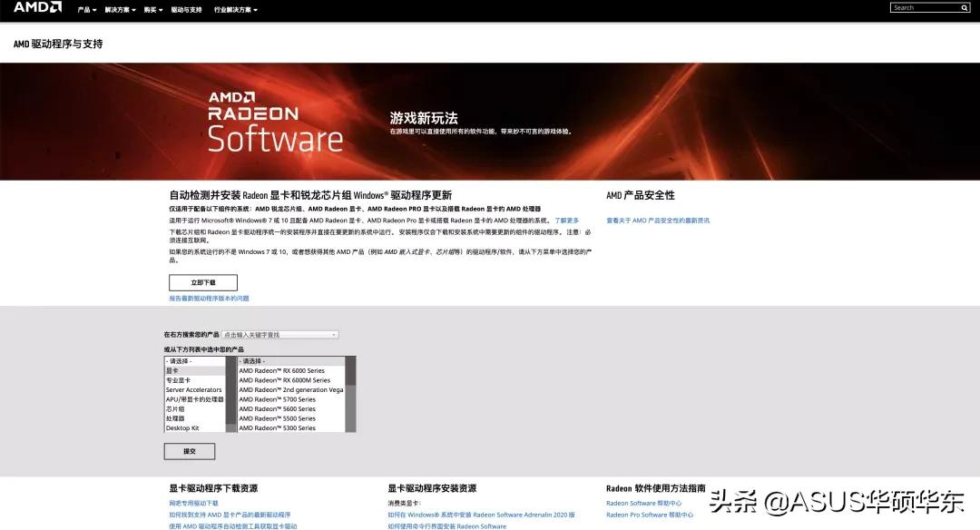The height and width of the screenshot is (530, 980).
Task: Click the AMD Radeon Software banner logo
Action: [x=275, y=123]
